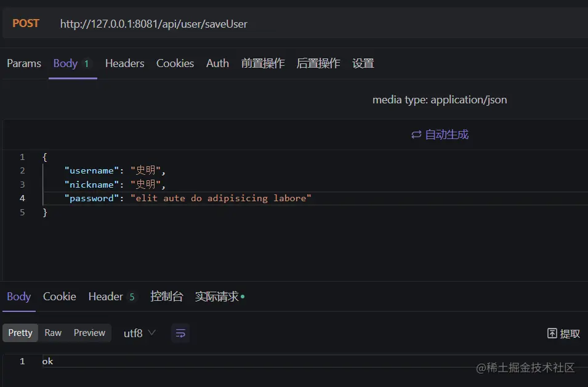View the 实际请求 actual request tab
The image size is (588, 387).
click(217, 297)
